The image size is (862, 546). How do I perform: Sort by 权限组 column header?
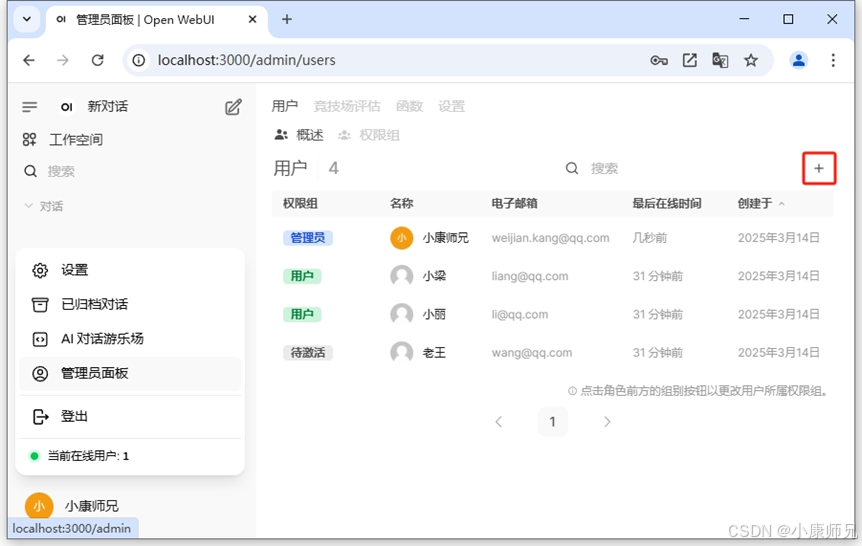pyautogui.click(x=300, y=203)
